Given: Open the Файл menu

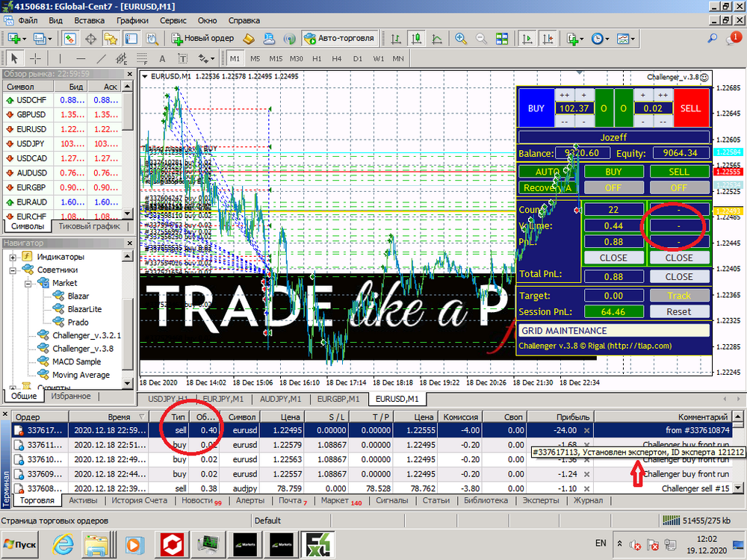Looking at the screenshot, I should (x=28, y=20).
